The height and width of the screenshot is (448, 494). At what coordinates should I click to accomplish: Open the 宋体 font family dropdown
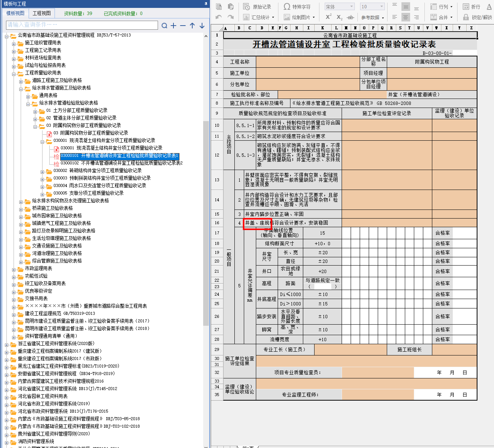[x=340, y=7]
